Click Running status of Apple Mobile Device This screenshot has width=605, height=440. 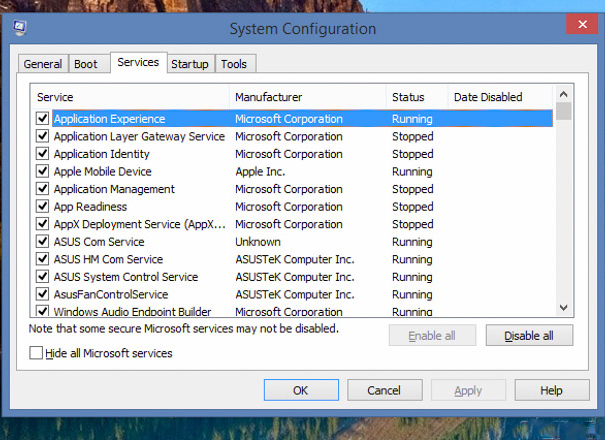tap(412, 171)
